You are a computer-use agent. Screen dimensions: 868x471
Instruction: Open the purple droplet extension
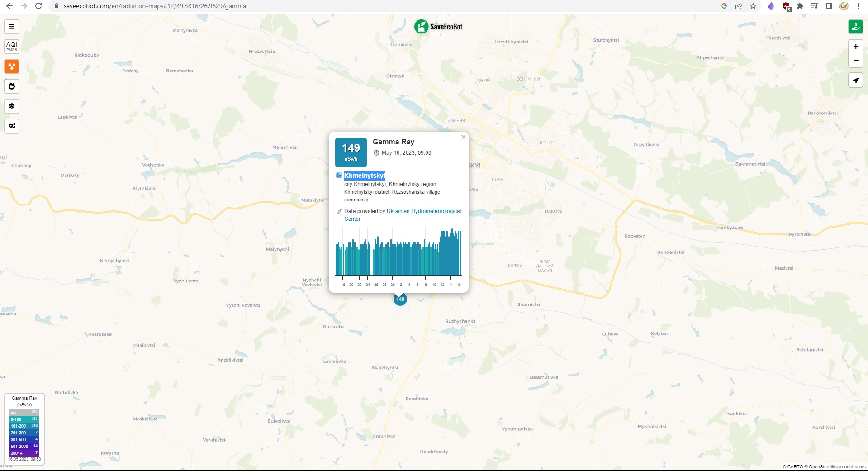tap(771, 6)
